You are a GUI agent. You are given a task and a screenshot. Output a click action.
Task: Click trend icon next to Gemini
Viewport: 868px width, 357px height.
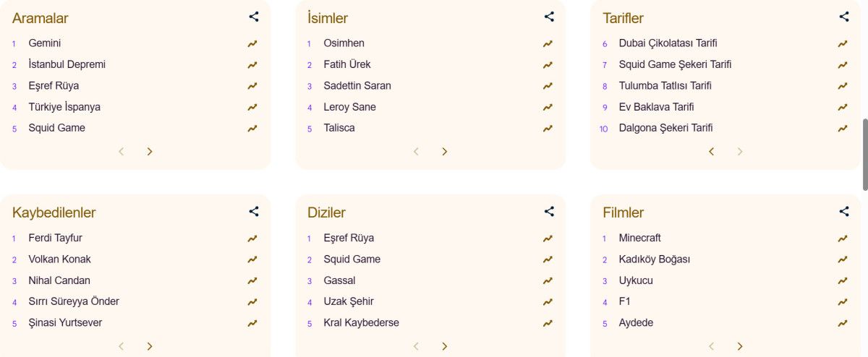(x=252, y=43)
